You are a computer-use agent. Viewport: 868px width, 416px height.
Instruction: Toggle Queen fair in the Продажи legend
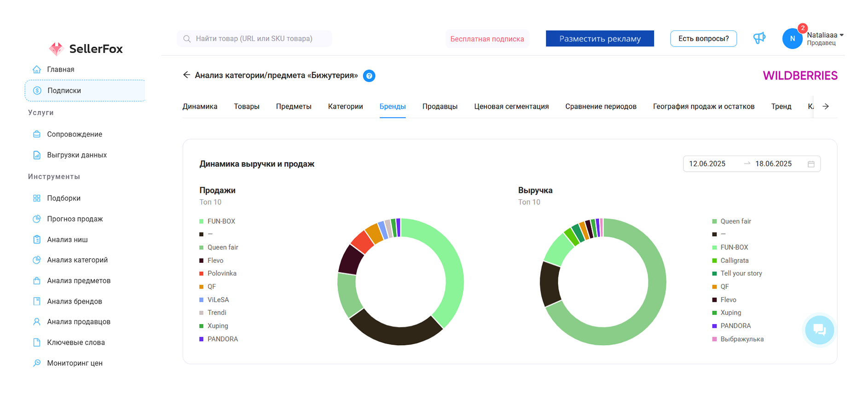pos(219,248)
